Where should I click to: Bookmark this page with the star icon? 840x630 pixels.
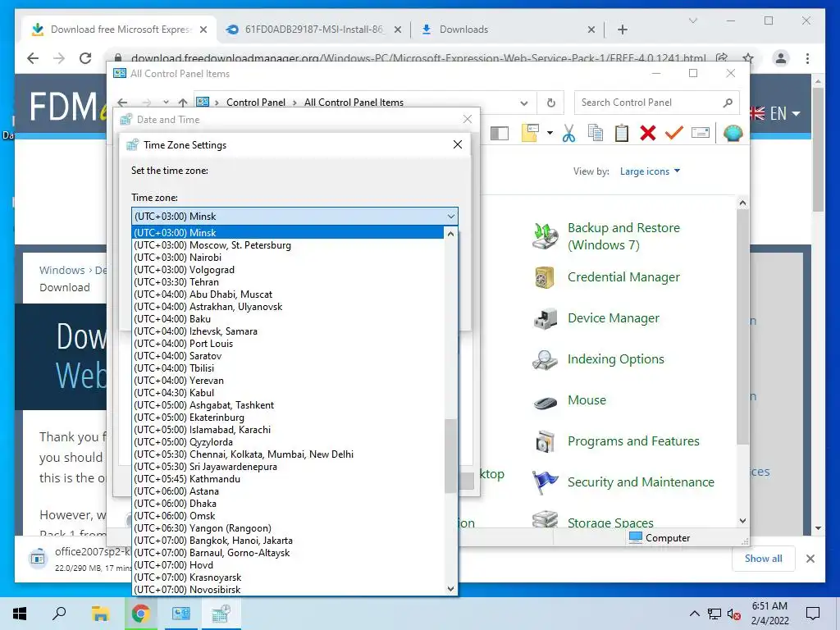[x=748, y=58]
